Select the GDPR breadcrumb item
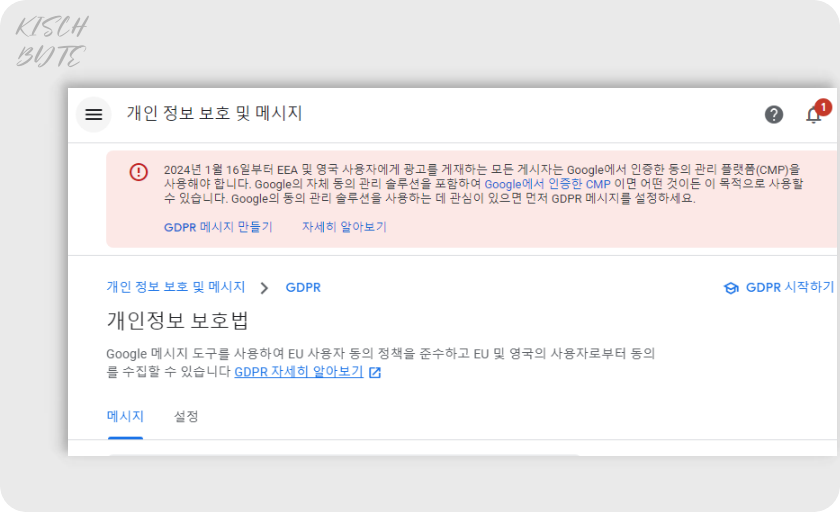The image size is (840, 512). tap(303, 288)
